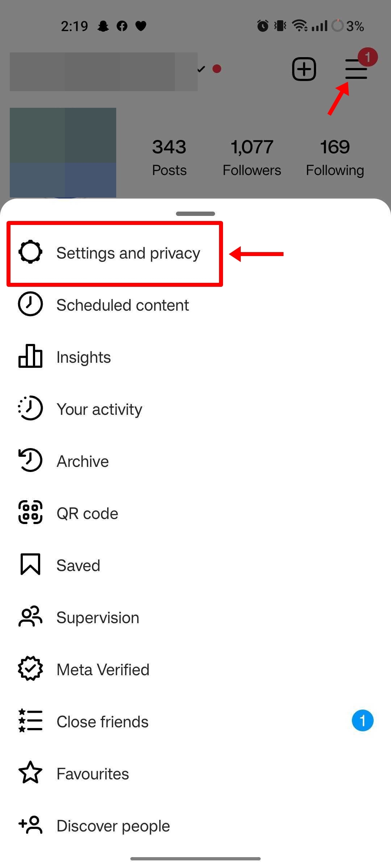This screenshot has width=391, height=868.
Task: Tap the QR code icon
Action: click(x=30, y=513)
